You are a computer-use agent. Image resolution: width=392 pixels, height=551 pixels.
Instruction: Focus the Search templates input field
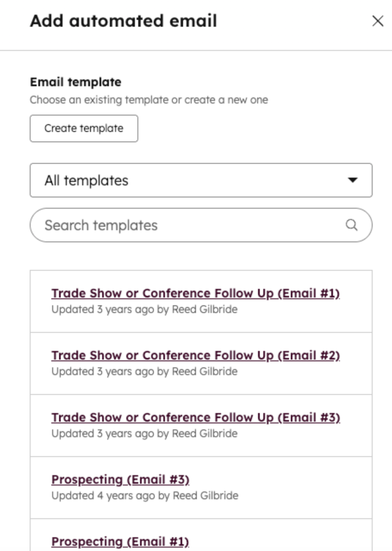tap(190, 225)
